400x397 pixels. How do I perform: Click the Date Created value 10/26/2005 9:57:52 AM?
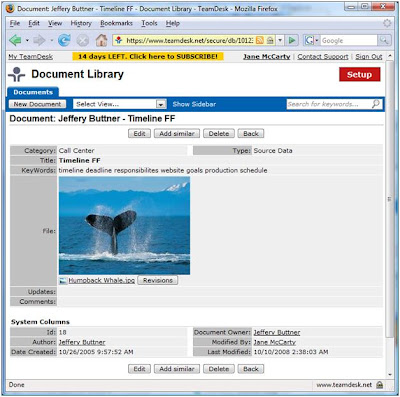click(x=96, y=352)
